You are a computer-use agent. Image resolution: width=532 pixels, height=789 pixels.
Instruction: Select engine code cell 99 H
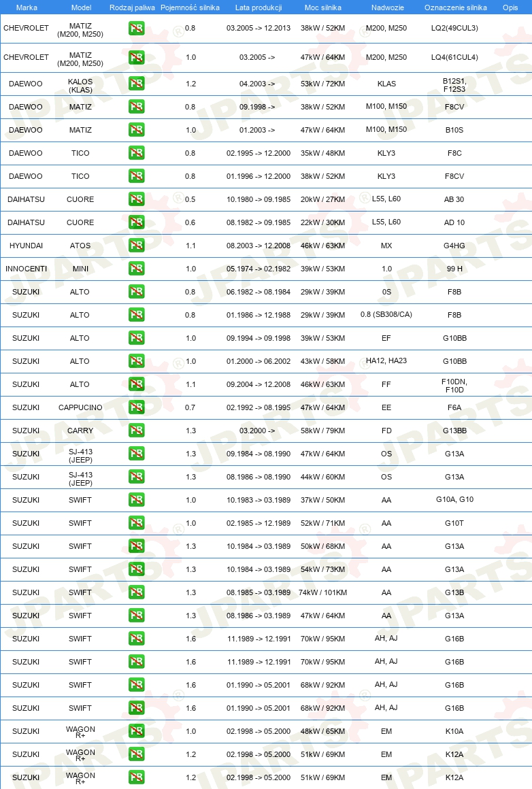(454, 269)
